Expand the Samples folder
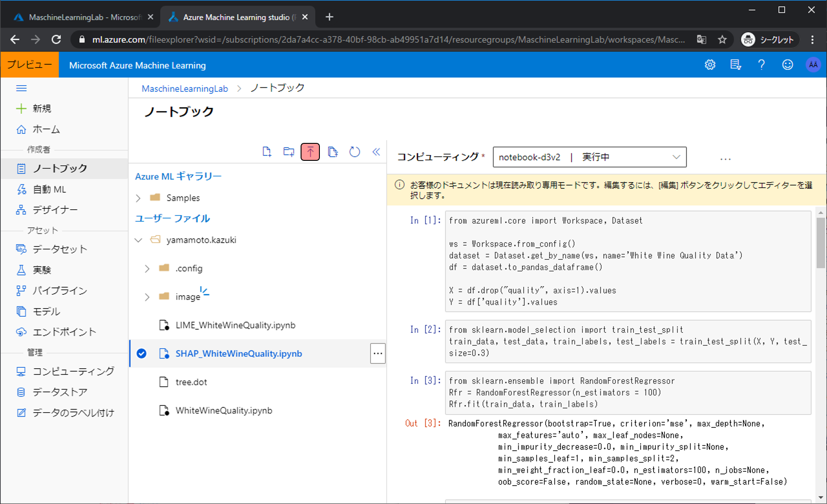 click(x=138, y=198)
